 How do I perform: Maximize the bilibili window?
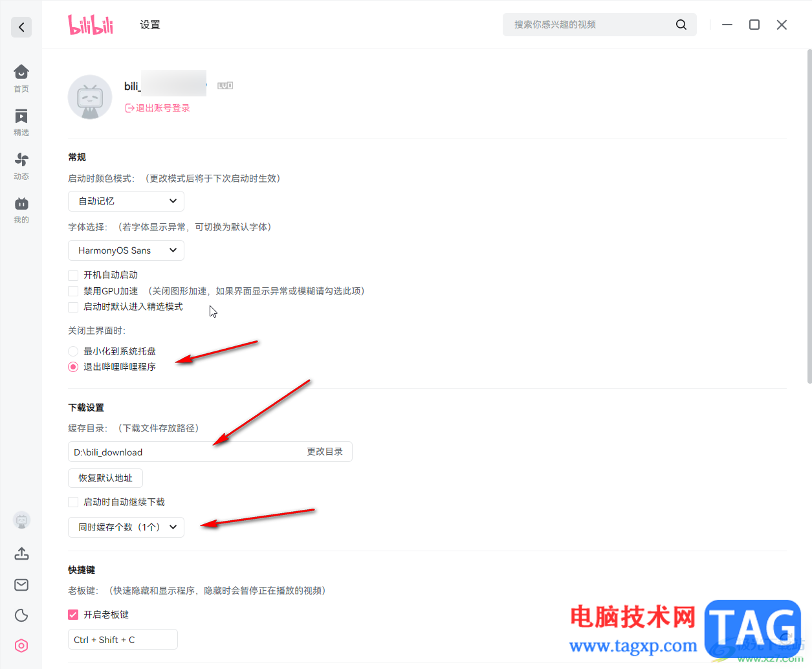754,25
